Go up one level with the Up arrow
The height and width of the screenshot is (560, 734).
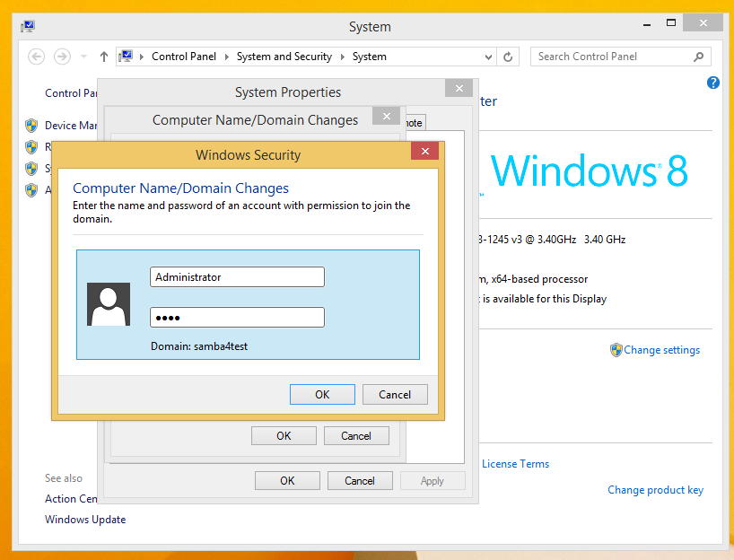point(104,57)
